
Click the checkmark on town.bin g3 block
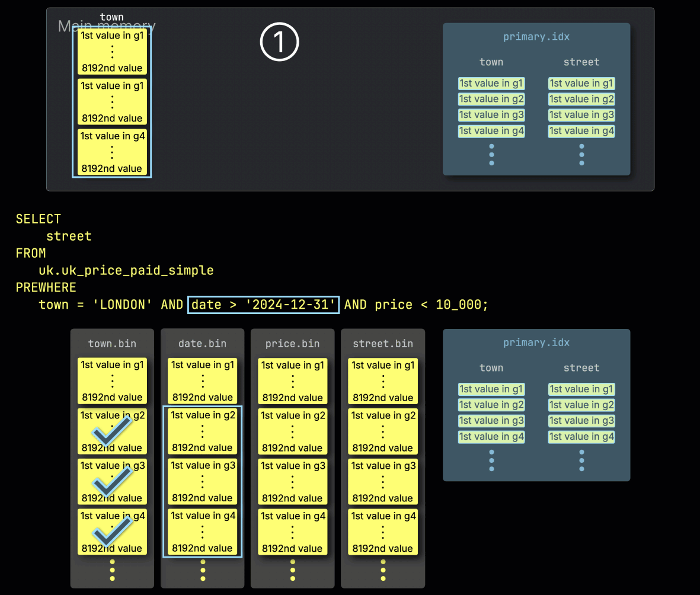pos(112,481)
